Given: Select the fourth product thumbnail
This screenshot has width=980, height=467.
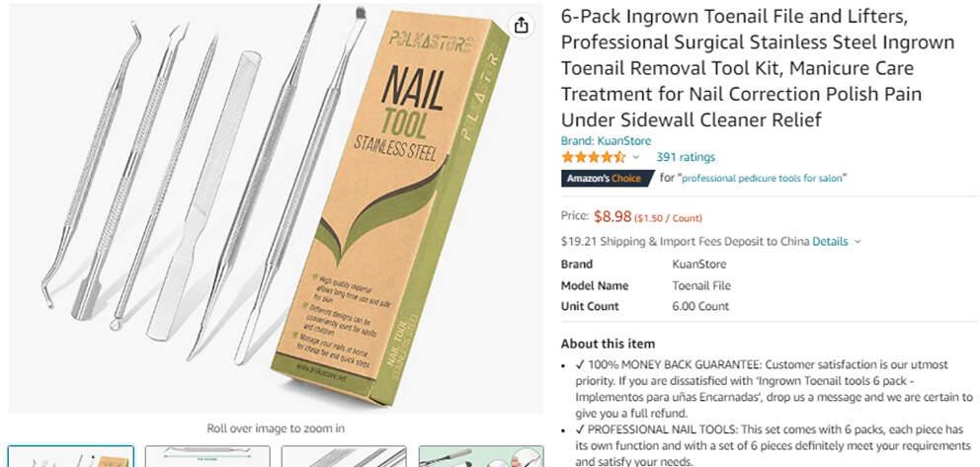Looking at the screenshot, I should (481, 456).
